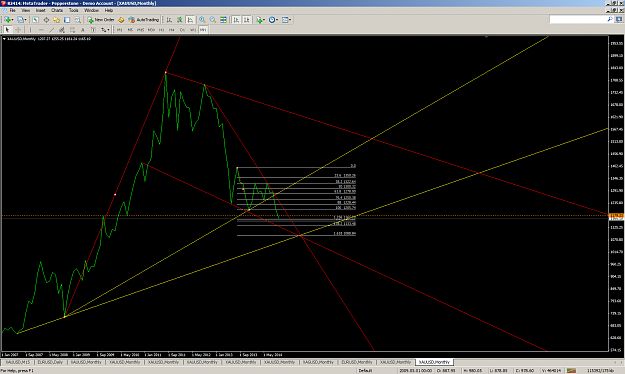
Task: Select the crosshair tool
Action: pyautogui.click(x=18, y=30)
